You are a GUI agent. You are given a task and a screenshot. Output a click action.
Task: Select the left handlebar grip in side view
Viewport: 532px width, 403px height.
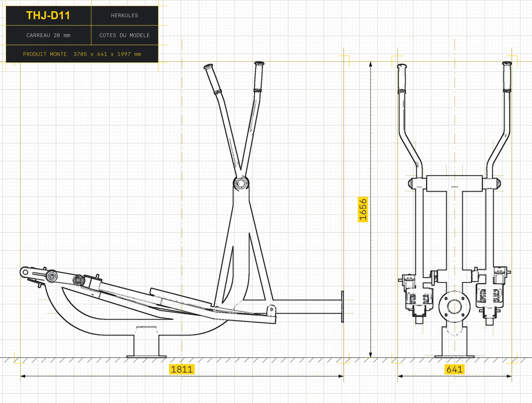coord(213,78)
